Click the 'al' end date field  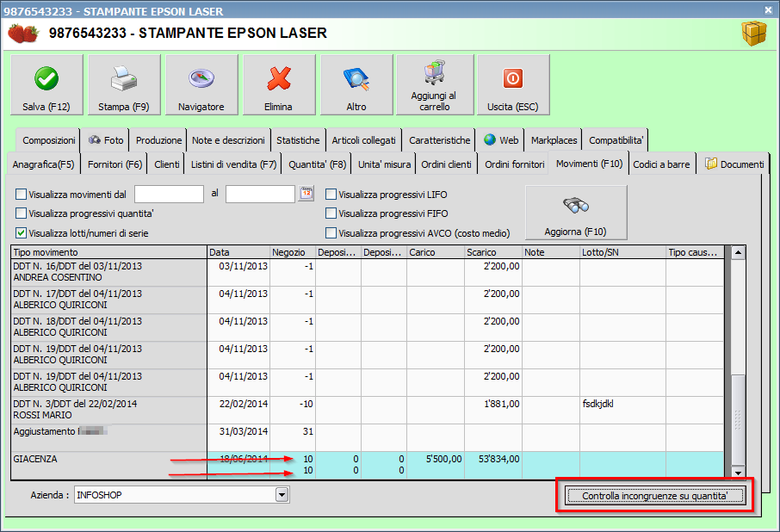point(260,194)
